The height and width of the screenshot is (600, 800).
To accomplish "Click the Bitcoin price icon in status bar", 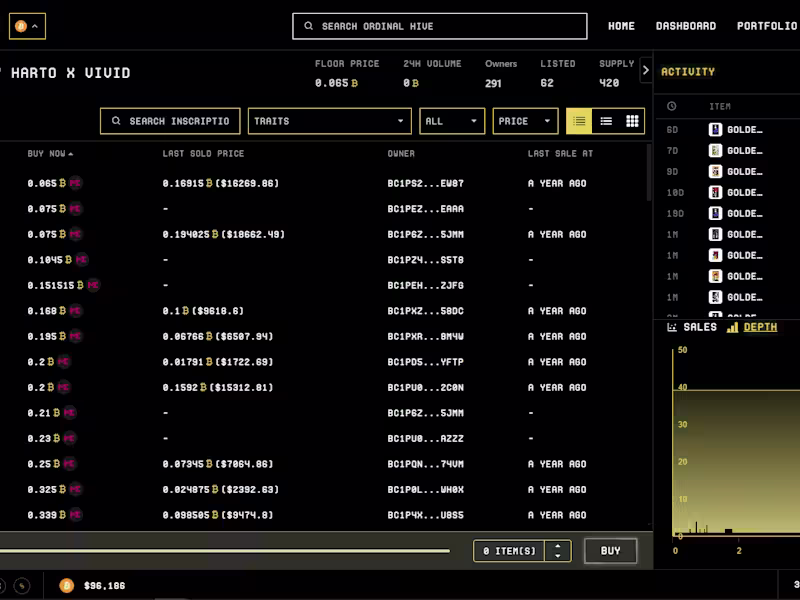I will (x=66, y=586).
